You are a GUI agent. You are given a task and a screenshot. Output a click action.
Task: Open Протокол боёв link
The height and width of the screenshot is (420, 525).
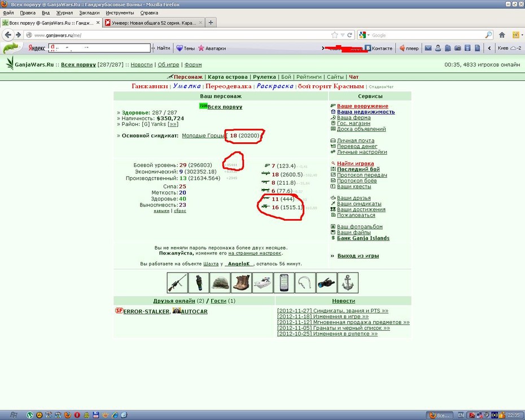tap(357, 181)
